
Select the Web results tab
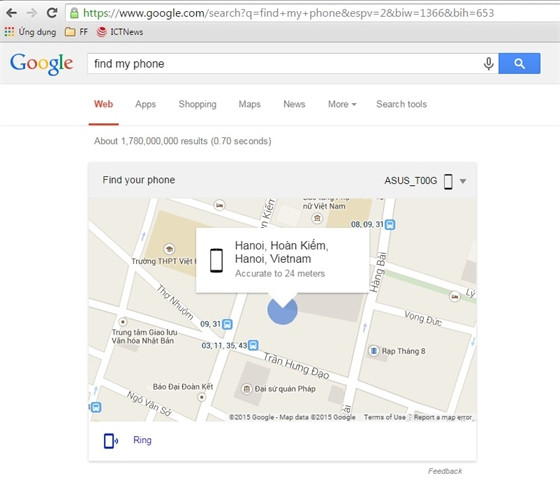pyautogui.click(x=104, y=104)
